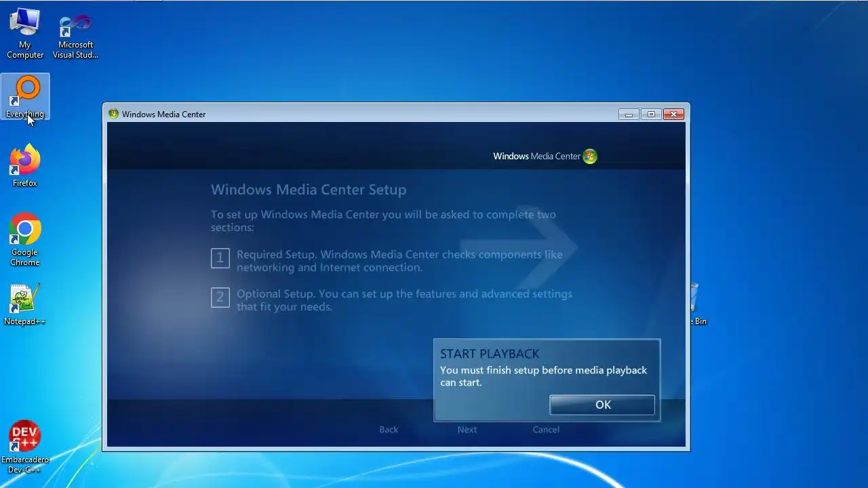
Task: Click the 'Windows Media Center Setup' heading
Action: tap(309, 190)
